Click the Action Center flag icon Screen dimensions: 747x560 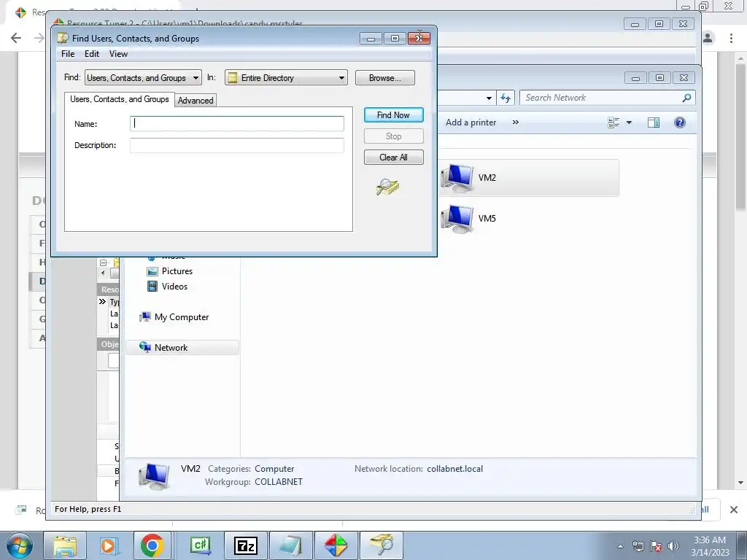coord(656,547)
